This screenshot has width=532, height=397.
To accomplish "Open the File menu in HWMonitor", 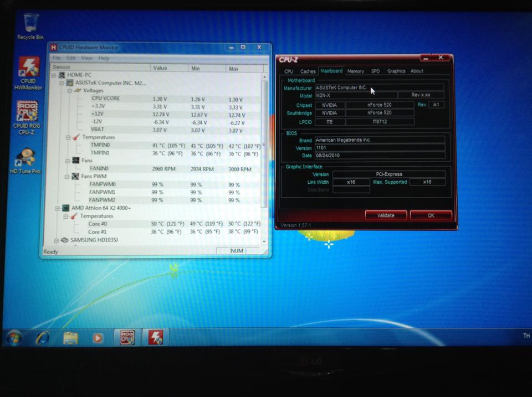I will click(57, 58).
